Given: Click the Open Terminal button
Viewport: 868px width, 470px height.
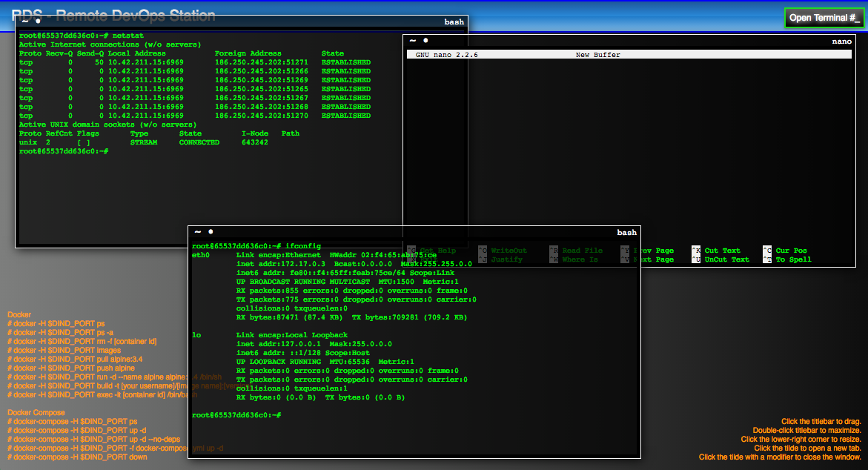Looking at the screenshot, I should click(824, 18).
